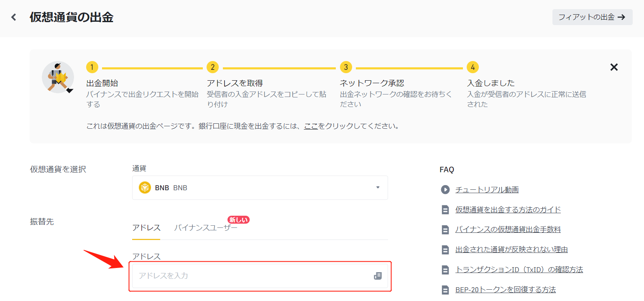This screenshot has width=644, height=301.
Task: Click the BNB coin logo icon
Action: [145, 188]
